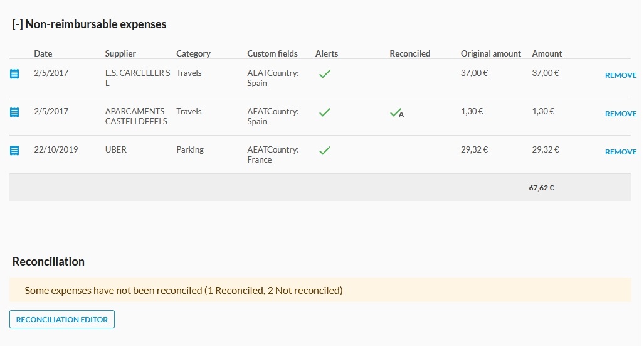
Task: Click the Category column header
Action: [x=193, y=53]
